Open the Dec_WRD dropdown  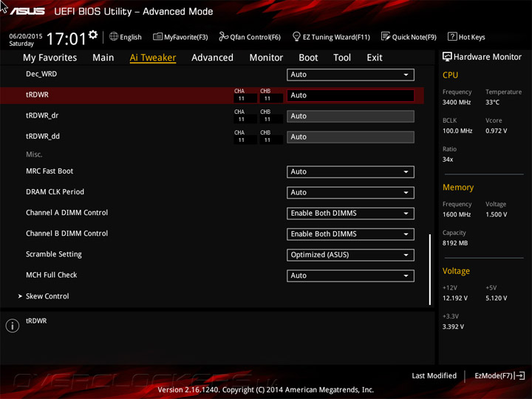(x=350, y=75)
